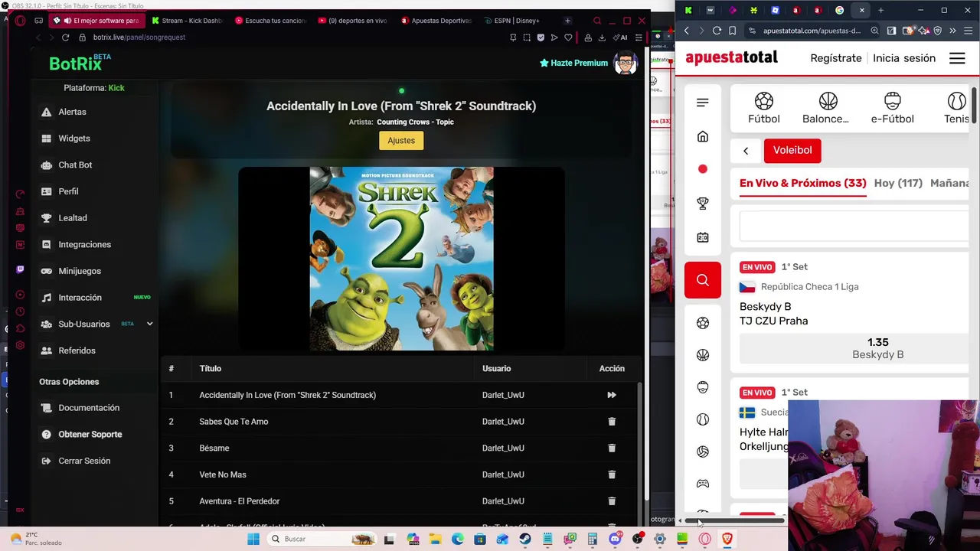Click the red search button in sidebar

click(x=703, y=280)
